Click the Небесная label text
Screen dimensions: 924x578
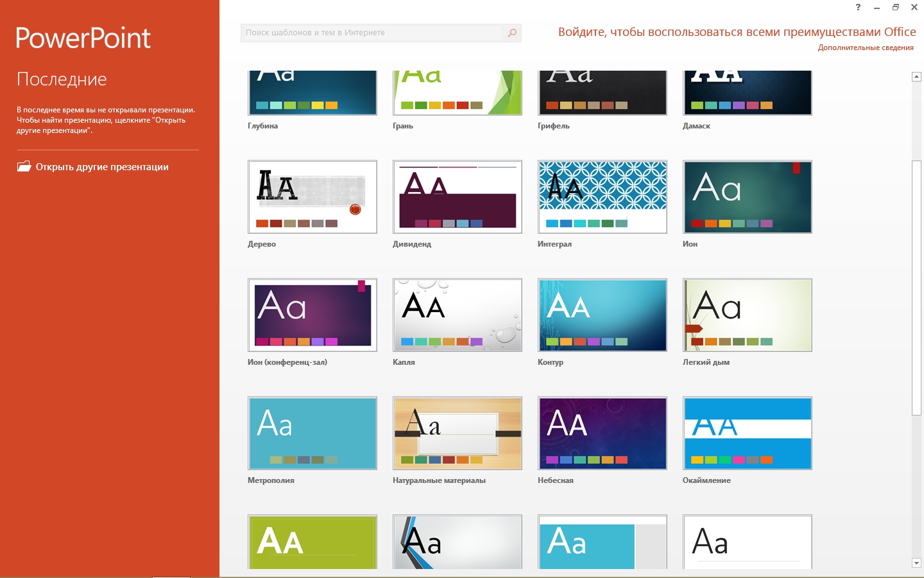pyautogui.click(x=556, y=480)
